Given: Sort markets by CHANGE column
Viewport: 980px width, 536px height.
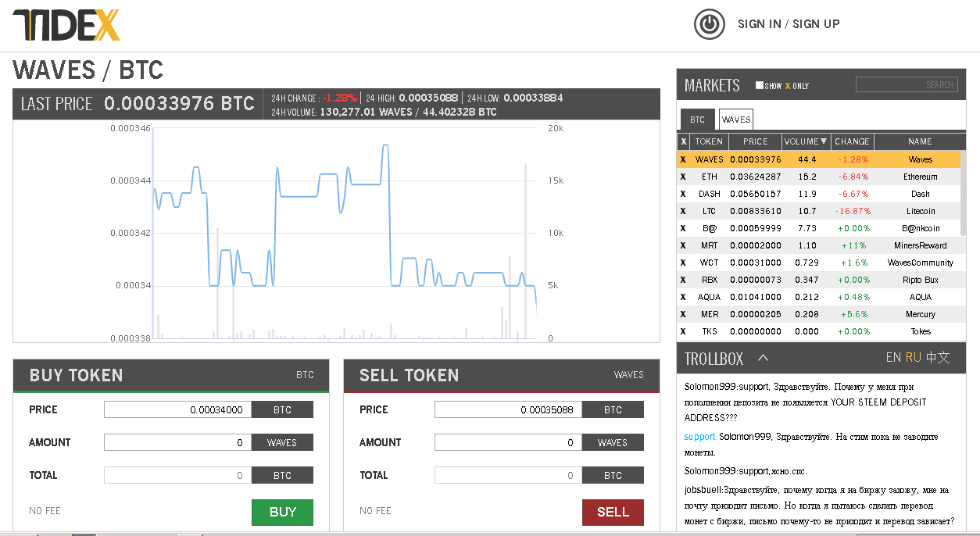Looking at the screenshot, I should tap(852, 141).
